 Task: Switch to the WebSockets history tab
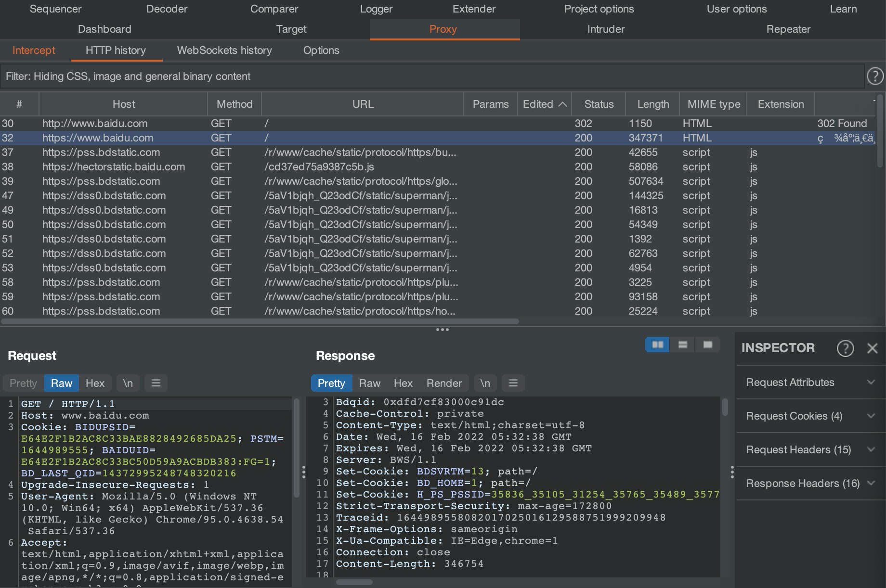[224, 51]
